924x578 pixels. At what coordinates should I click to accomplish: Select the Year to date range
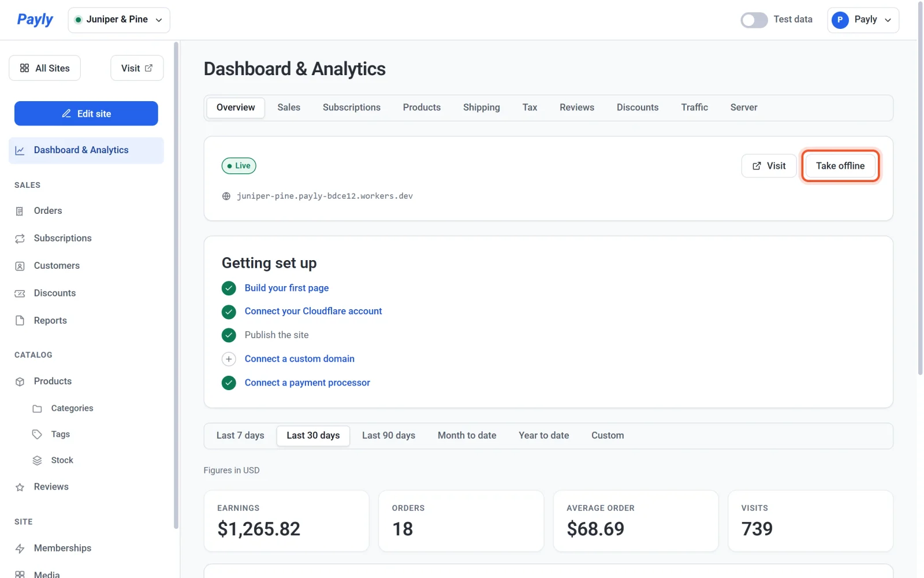[543, 435]
